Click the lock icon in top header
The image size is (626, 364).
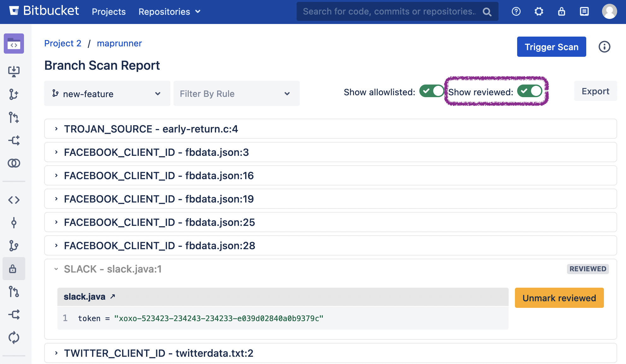(x=561, y=12)
